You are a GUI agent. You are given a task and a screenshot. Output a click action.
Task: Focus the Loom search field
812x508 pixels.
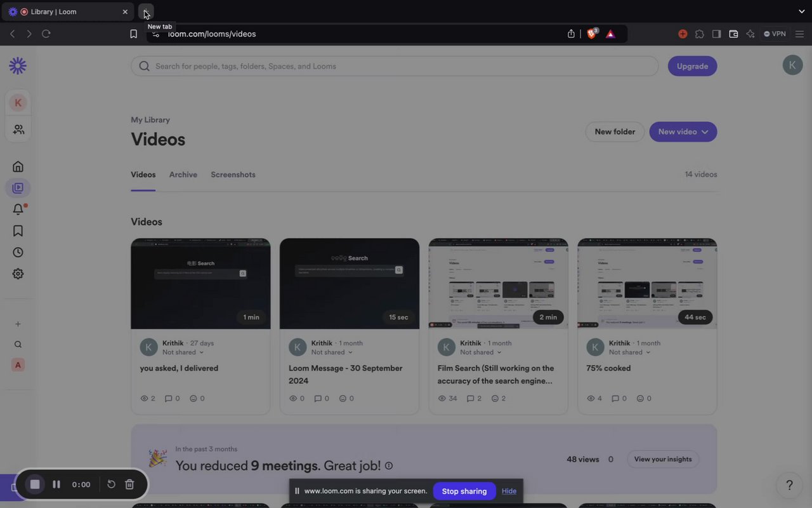395,66
